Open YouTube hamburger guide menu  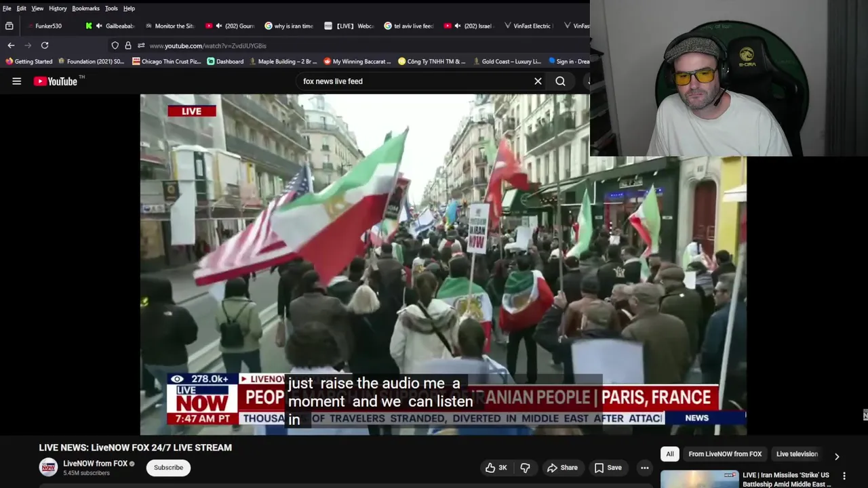(x=17, y=81)
